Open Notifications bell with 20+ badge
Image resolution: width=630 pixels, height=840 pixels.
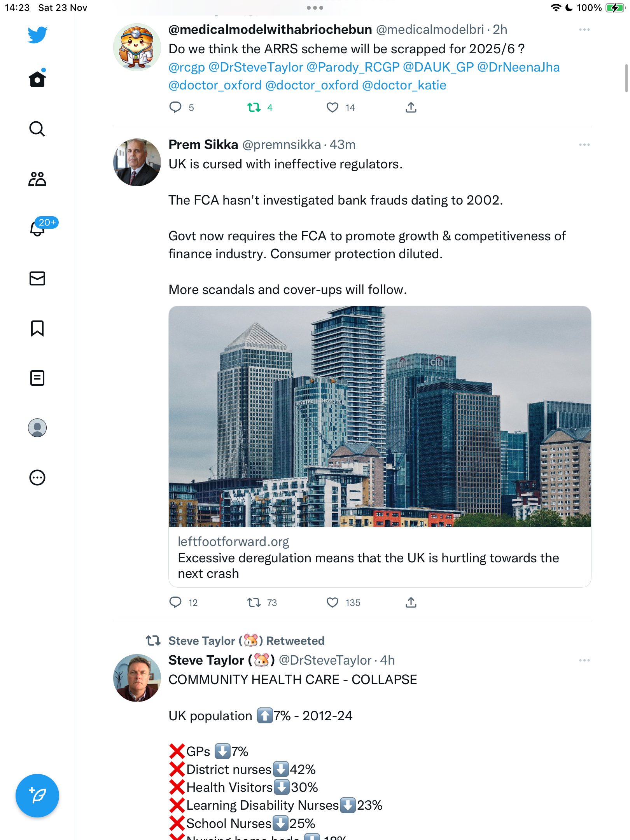pos(38,228)
